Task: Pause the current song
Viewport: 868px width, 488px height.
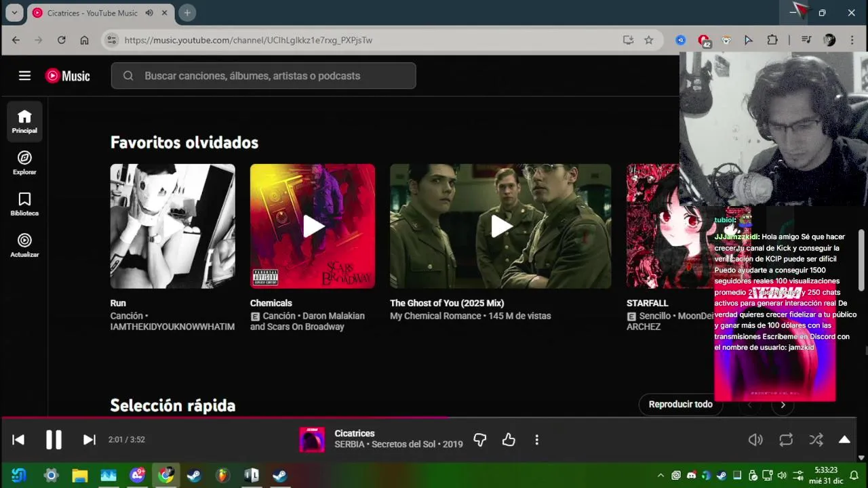Action: 54,440
